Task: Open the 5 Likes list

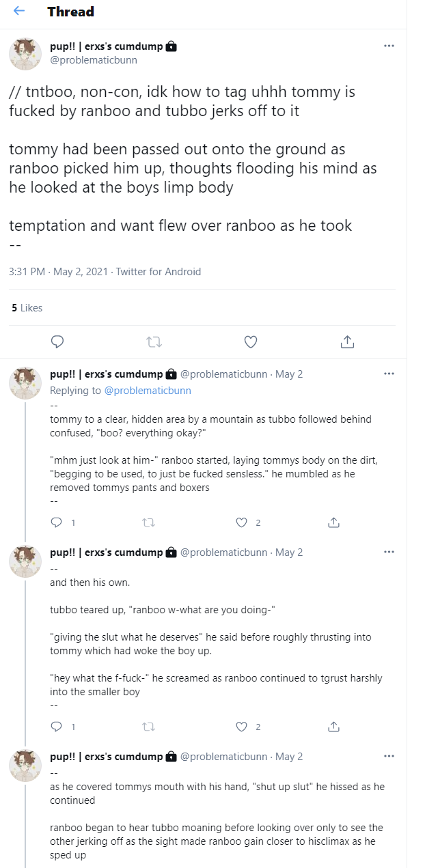Action: [26, 308]
